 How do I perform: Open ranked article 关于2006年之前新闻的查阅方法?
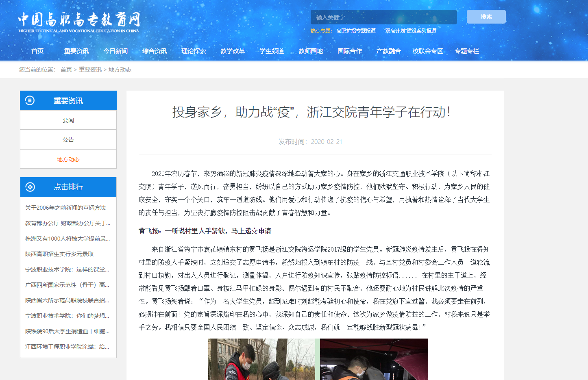pyautogui.click(x=65, y=208)
